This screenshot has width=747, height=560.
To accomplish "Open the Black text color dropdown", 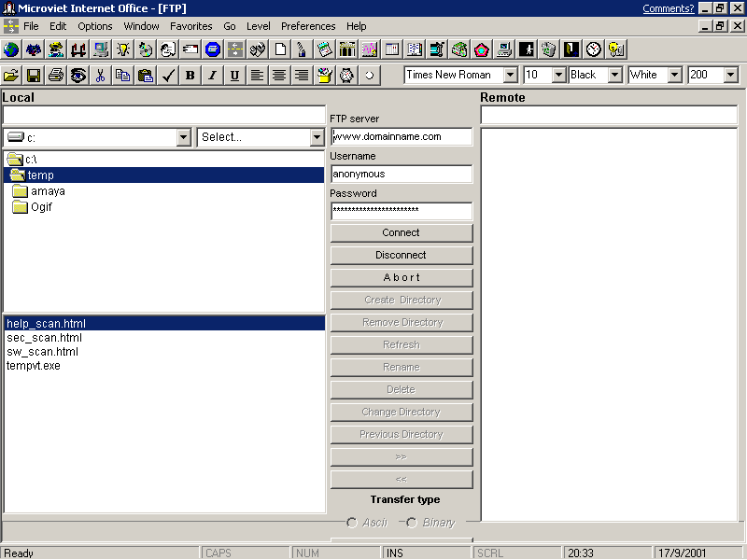I will [x=615, y=75].
